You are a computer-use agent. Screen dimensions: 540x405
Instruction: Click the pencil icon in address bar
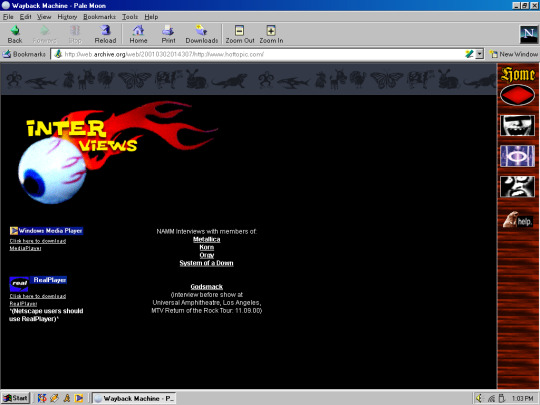(469, 54)
